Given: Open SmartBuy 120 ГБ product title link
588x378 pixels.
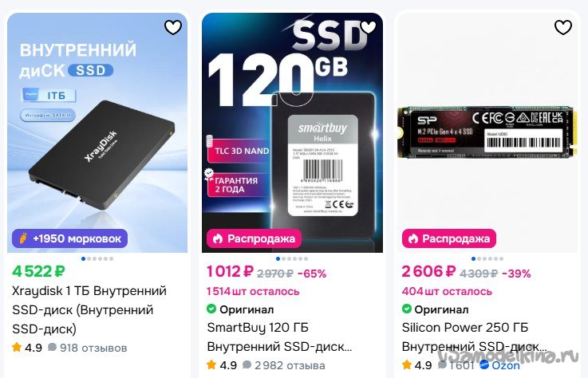Looking at the screenshot, I should (x=279, y=337).
